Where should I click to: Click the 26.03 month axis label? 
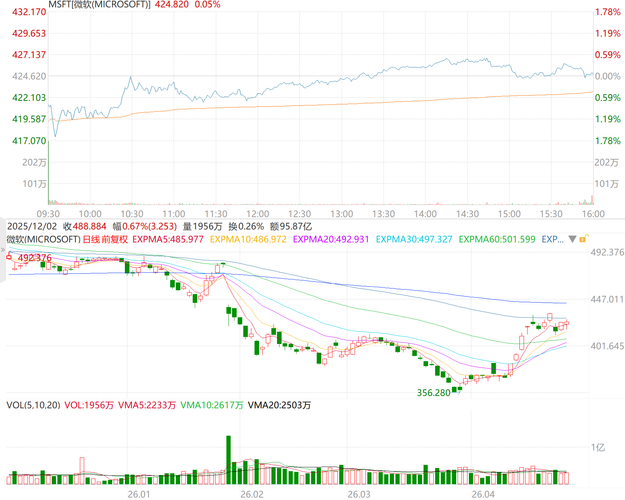pyautogui.click(x=359, y=494)
